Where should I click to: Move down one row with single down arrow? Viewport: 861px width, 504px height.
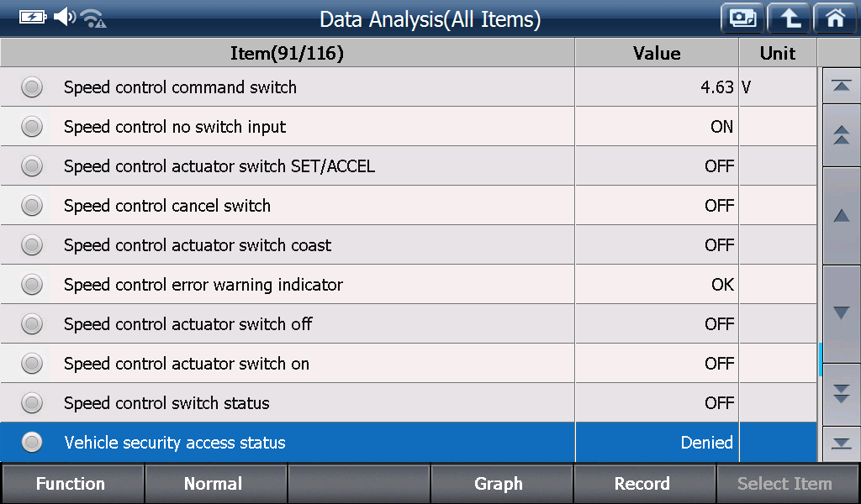tap(841, 313)
